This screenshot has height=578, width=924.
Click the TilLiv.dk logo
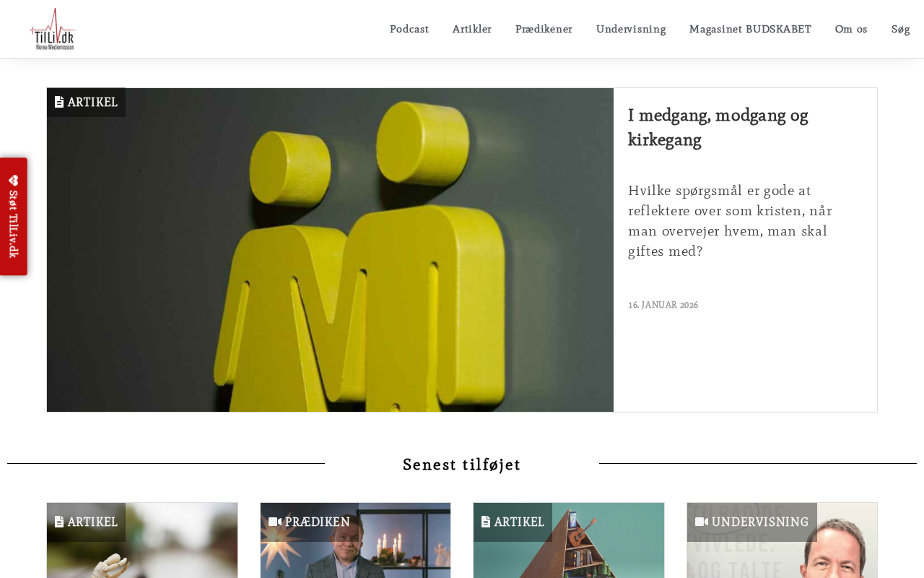point(53,29)
